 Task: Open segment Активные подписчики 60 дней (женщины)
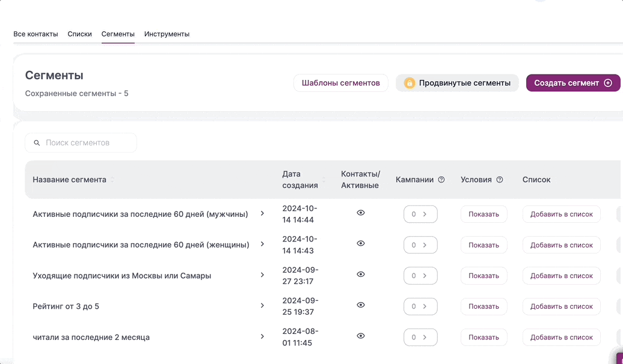pos(141,245)
